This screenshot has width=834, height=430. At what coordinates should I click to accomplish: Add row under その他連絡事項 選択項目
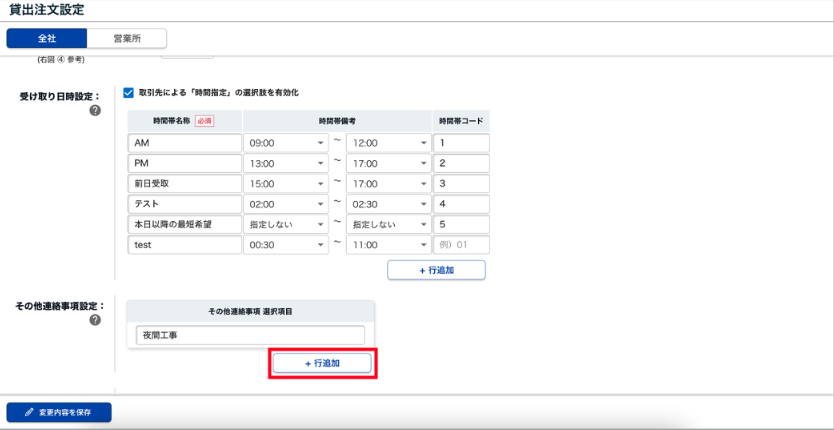tap(322, 364)
